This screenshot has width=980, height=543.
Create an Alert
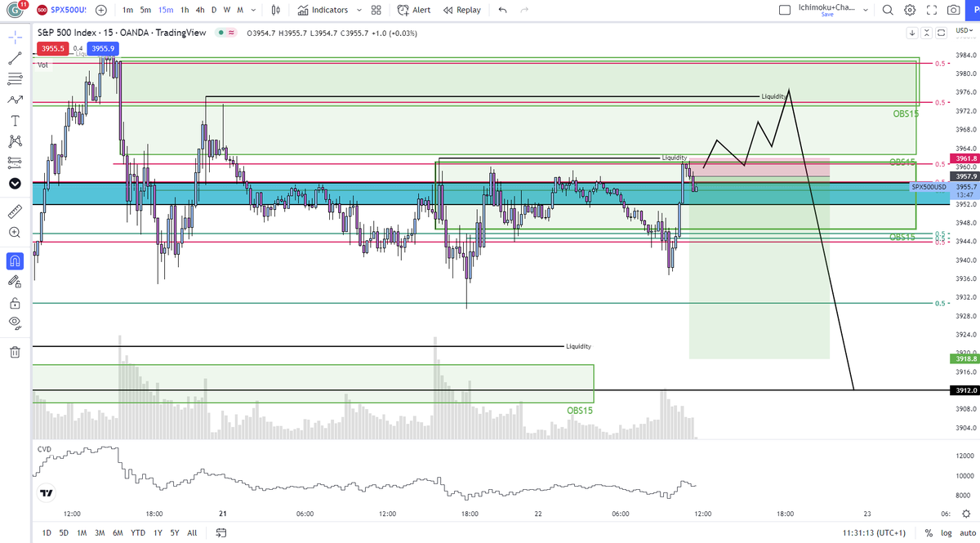tap(414, 11)
